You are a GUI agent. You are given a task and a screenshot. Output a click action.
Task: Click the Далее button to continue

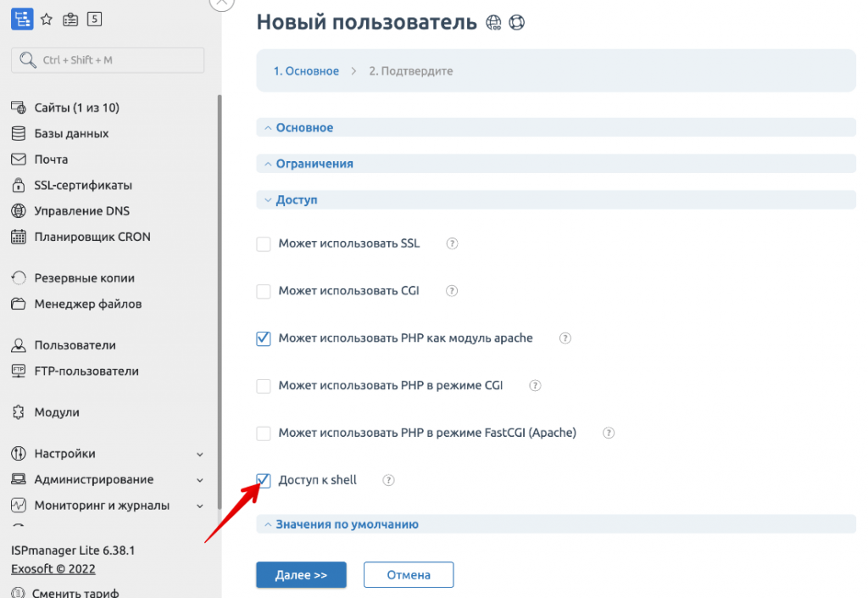coord(301,574)
